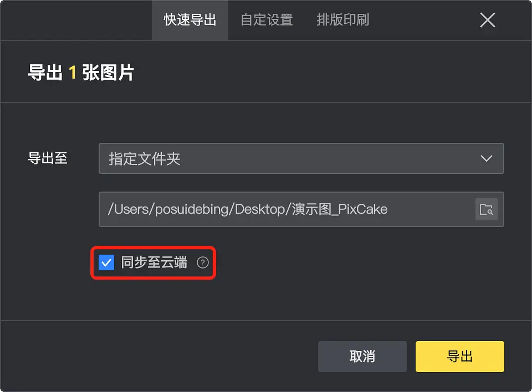This screenshot has height=392, width=532.
Task: Expand the 指定文件夹 dropdown arrow
Action: pyautogui.click(x=486, y=158)
